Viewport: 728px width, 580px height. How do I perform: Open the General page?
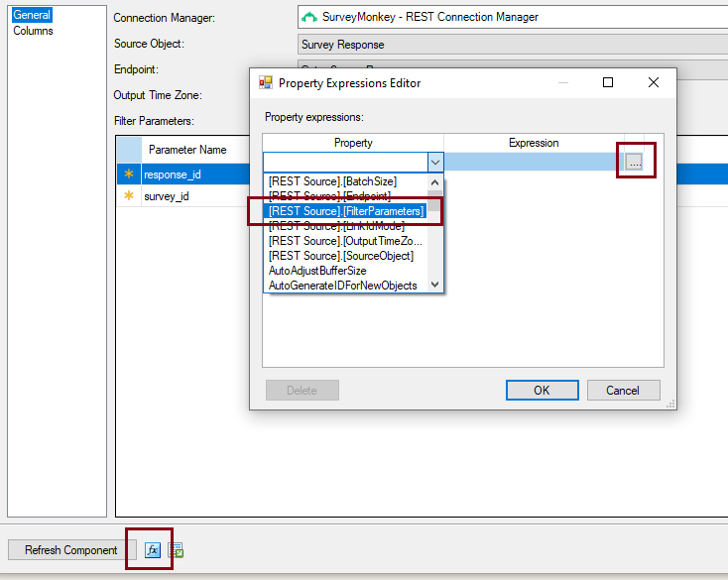pyautogui.click(x=32, y=15)
